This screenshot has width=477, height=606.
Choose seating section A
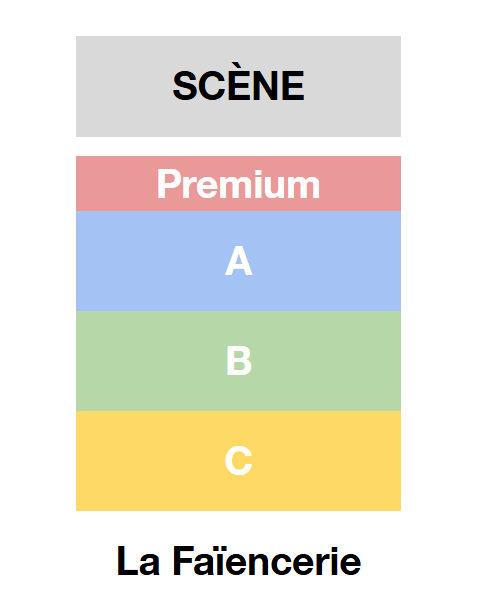pos(238,261)
